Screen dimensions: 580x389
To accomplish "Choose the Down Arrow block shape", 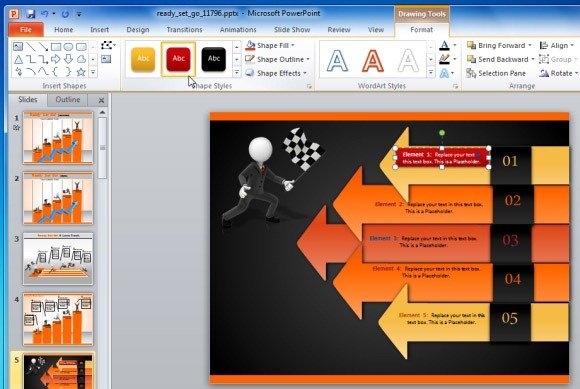I will click(68, 59).
